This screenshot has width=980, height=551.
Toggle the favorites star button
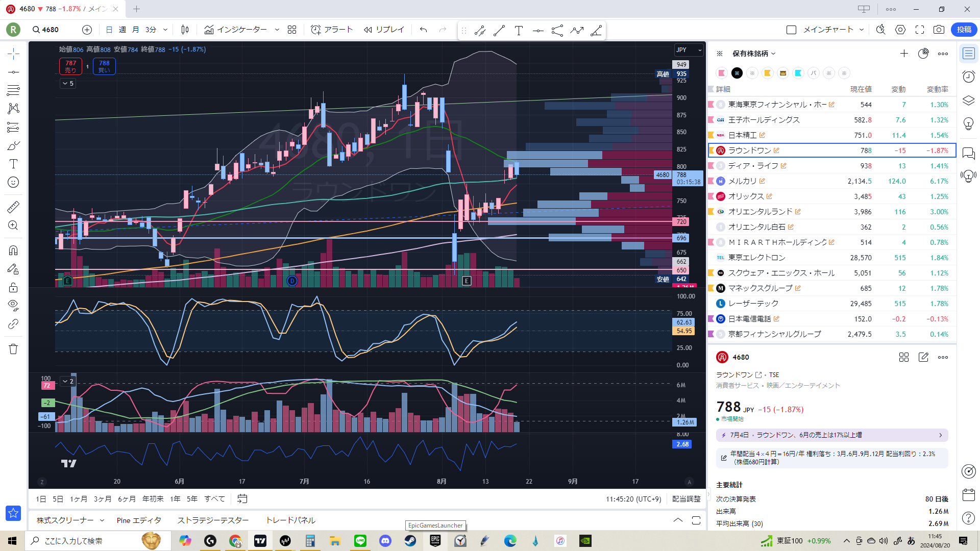[13, 513]
